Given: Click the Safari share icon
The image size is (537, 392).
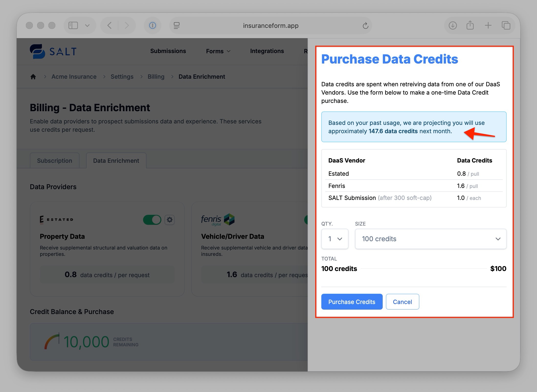Looking at the screenshot, I should [x=470, y=25].
